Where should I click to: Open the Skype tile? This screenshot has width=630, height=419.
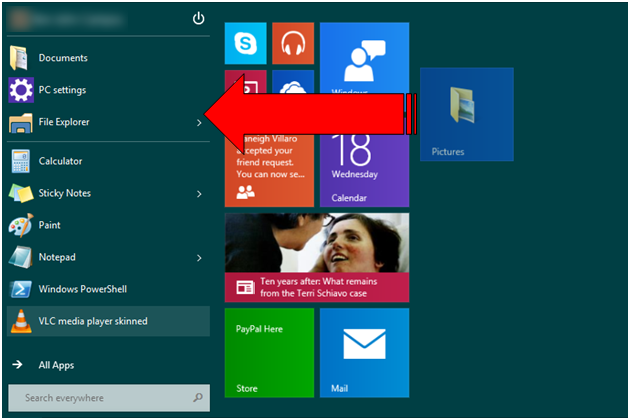tap(245, 43)
